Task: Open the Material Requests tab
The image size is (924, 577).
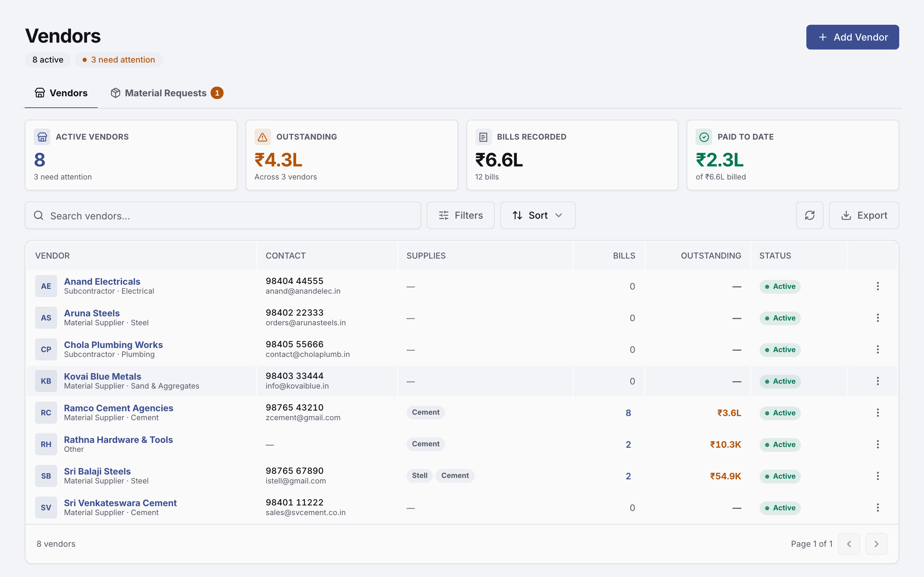Action: click(167, 93)
